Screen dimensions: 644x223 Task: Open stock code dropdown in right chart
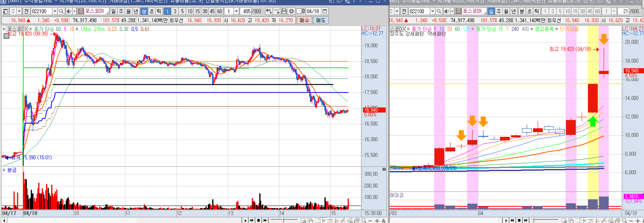pos(433,11)
